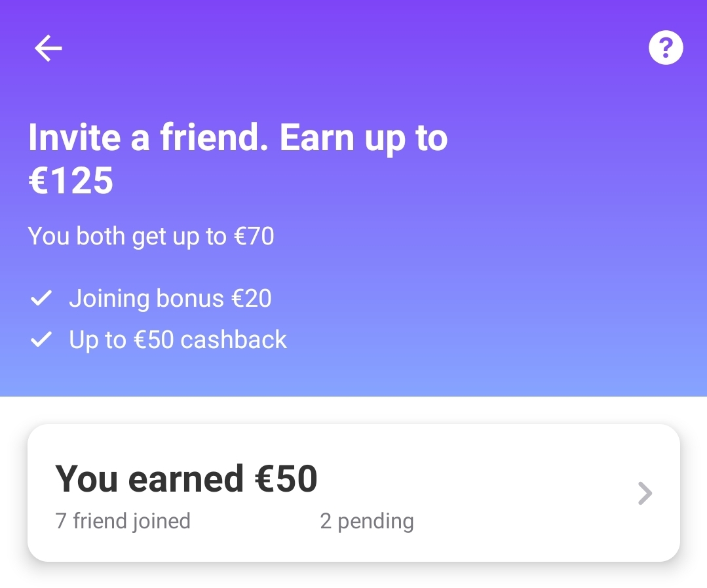Click the "You both get up to €70" subtitle
The width and height of the screenshot is (707, 588).
[151, 236]
